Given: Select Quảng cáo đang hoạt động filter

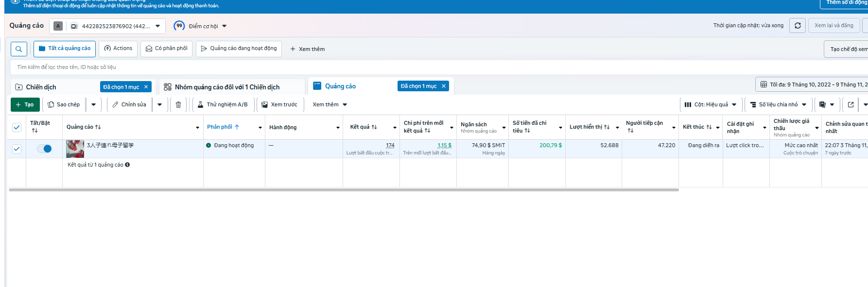Looking at the screenshot, I should pyautogui.click(x=239, y=49).
